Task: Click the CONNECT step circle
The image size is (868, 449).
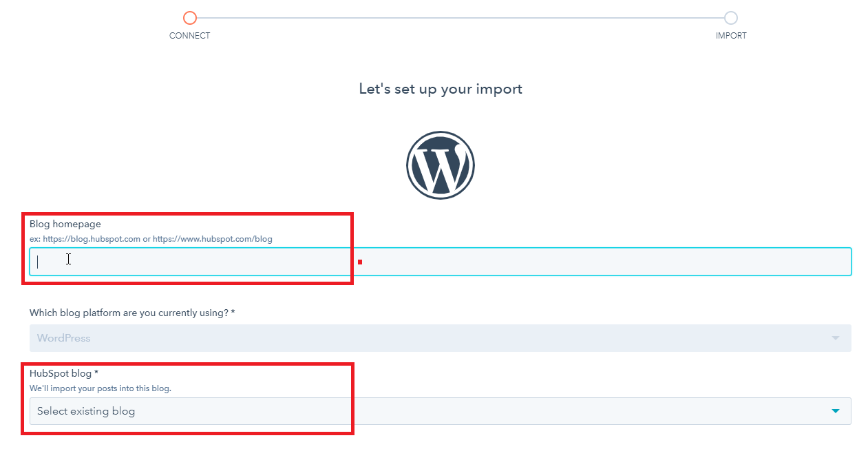Action: click(x=190, y=18)
